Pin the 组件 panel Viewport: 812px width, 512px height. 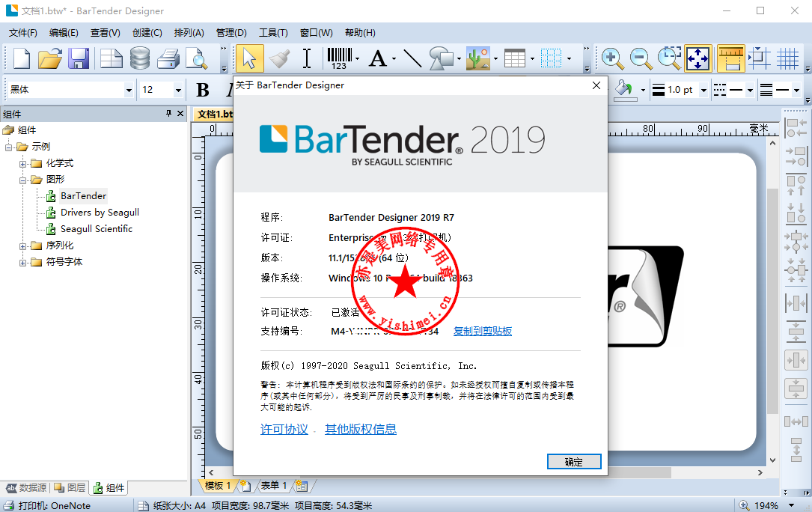(x=168, y=114)
